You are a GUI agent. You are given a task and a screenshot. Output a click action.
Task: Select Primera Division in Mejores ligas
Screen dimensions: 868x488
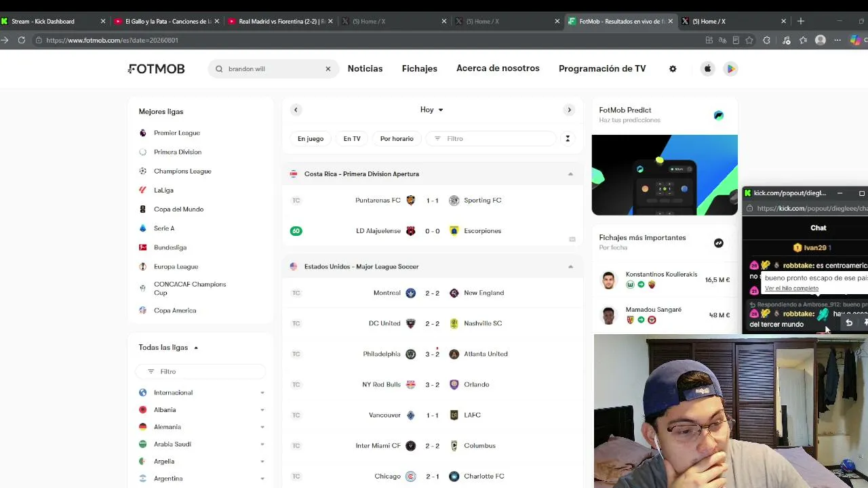(x=177, y=152)
